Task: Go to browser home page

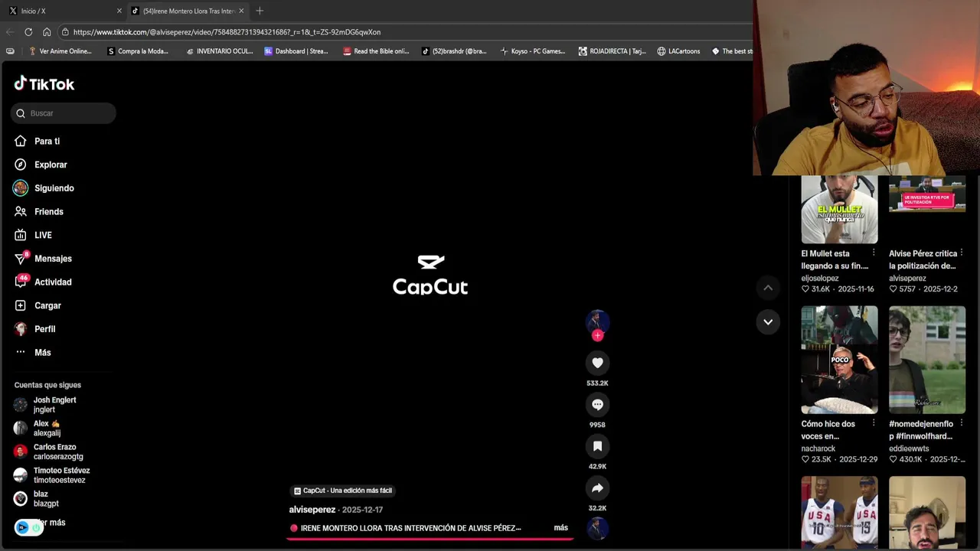Action: (47, 32)
